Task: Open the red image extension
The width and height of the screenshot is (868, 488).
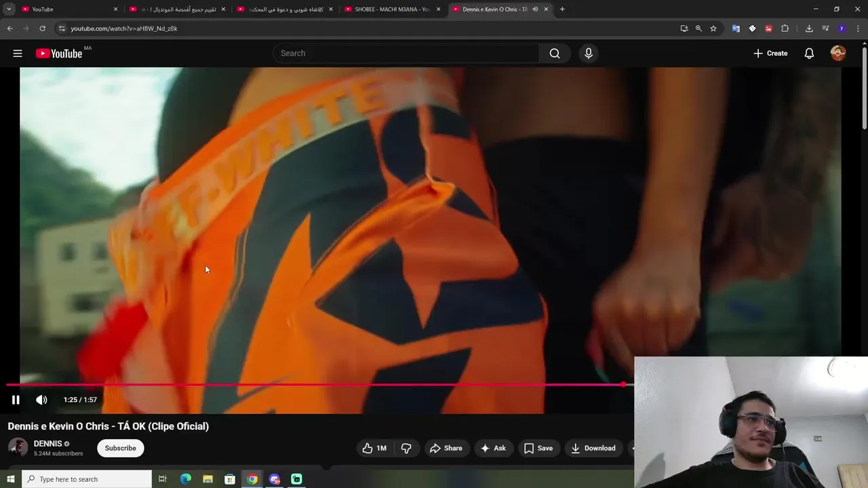Action: pos(768,28)
